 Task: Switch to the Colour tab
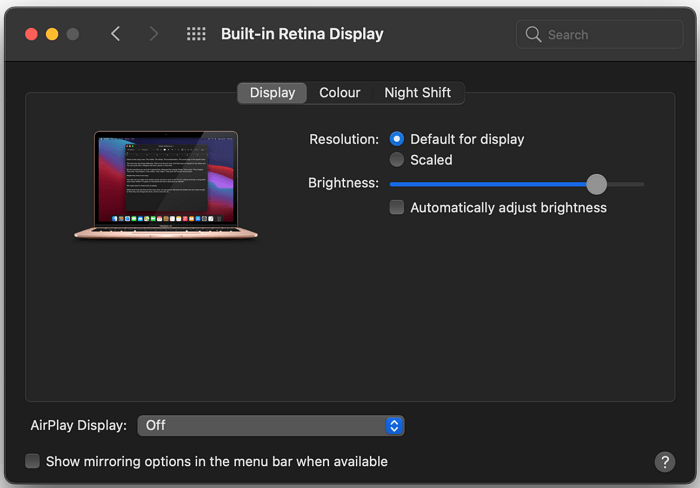pos(340,92)
